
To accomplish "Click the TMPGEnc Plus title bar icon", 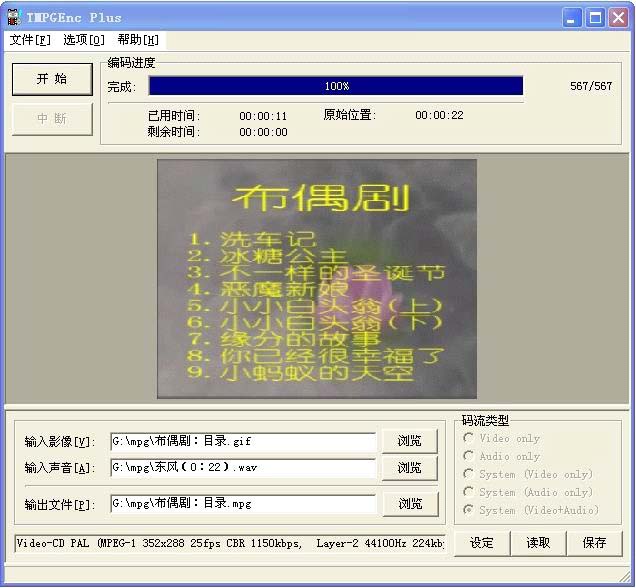I will tap(13, 17).
